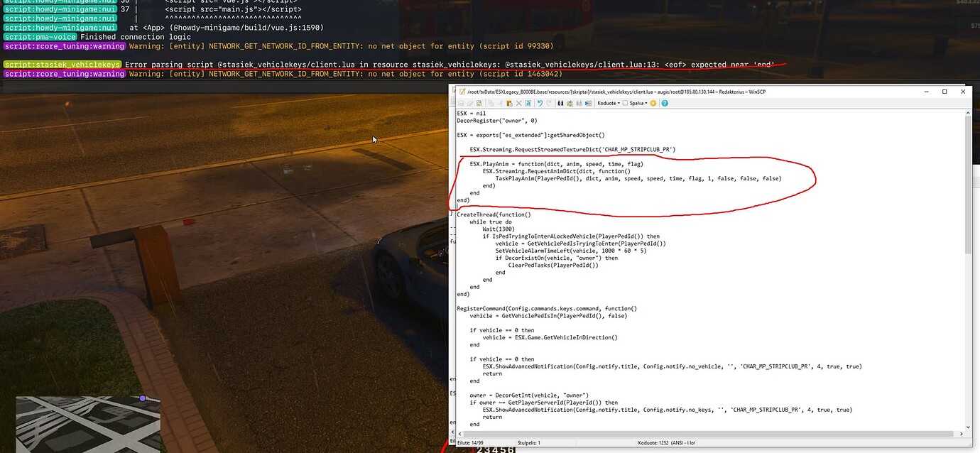The width and height of the screenshot is (980, 453).
Task: Click the down arrow on vertical scrollbar
Action: coord(968,428)
